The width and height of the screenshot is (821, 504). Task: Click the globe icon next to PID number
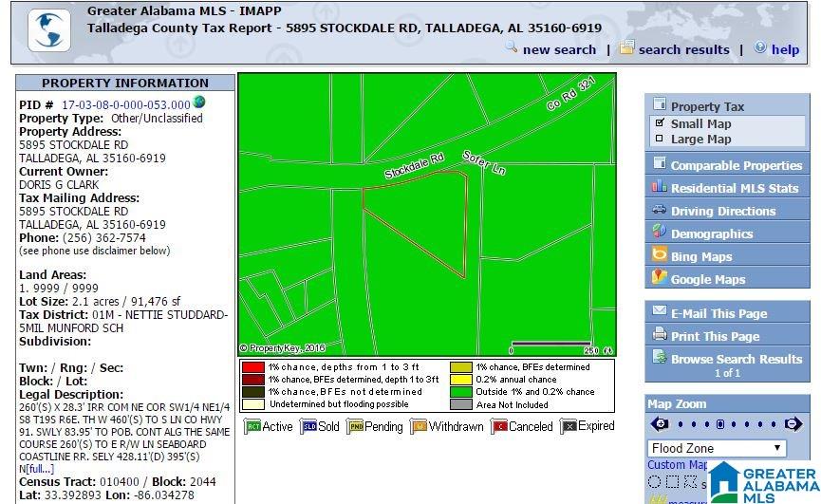tap(199, 102)
